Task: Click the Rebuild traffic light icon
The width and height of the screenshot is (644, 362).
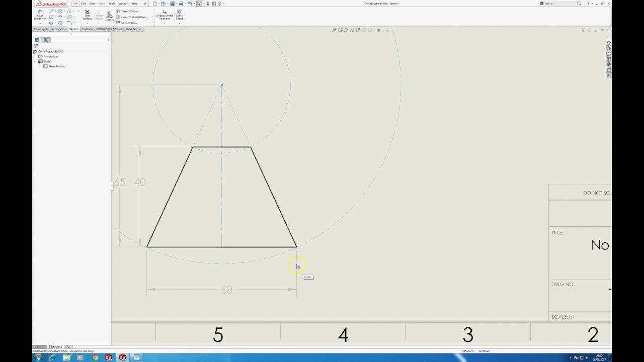Action: 208,4
